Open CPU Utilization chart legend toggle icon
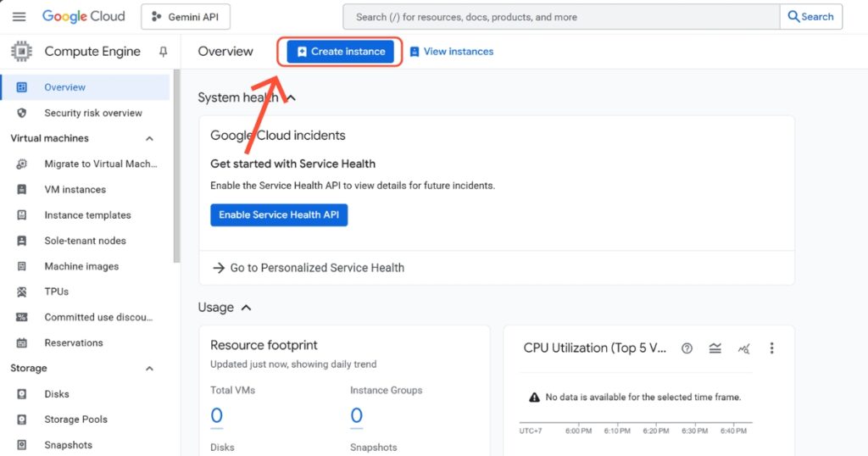This screenshot has width=868, height=456. pyautogui.click(x=715, y=348)
